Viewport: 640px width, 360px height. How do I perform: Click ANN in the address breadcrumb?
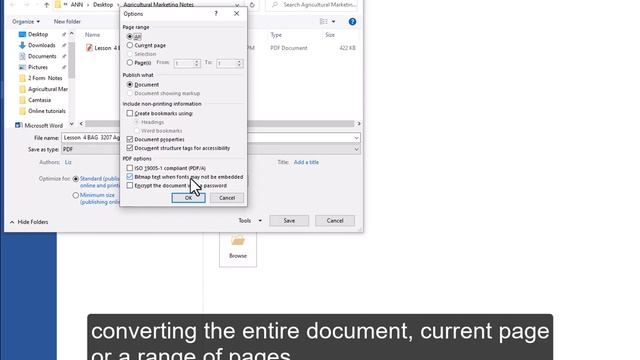tap(77, 5)
